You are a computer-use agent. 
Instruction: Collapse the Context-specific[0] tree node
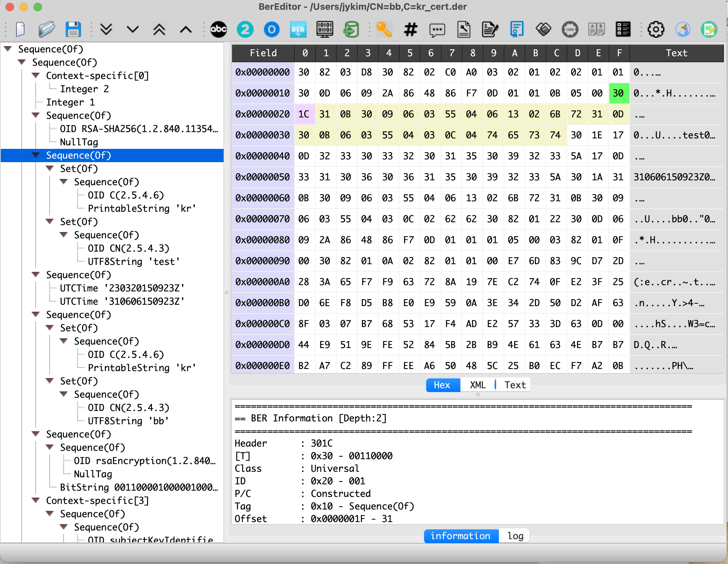coord(36,75)
